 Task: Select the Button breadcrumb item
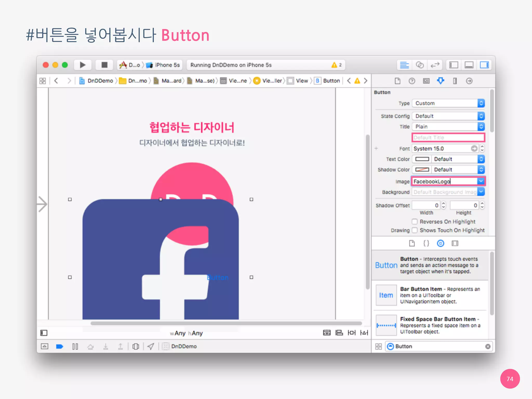327,81
